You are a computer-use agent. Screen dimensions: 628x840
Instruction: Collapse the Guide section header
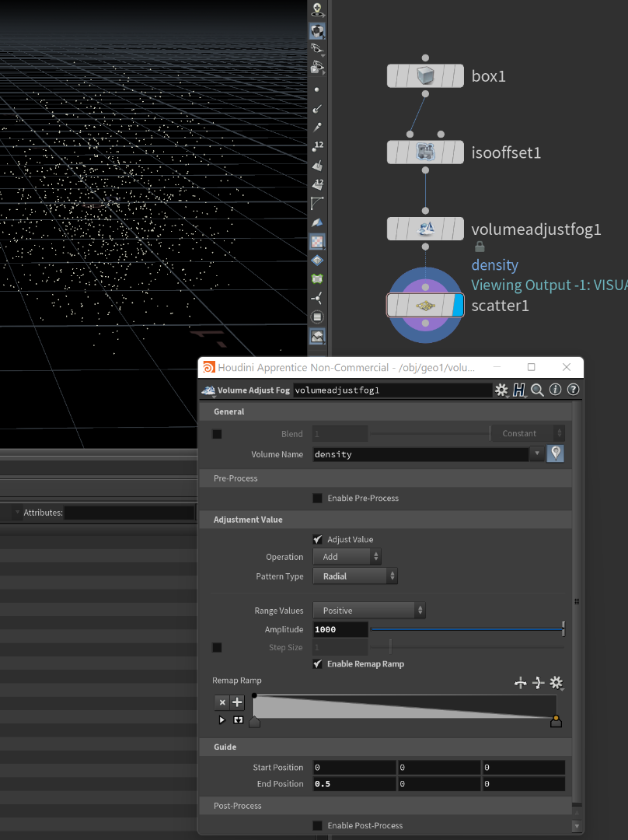click(225, 747)
